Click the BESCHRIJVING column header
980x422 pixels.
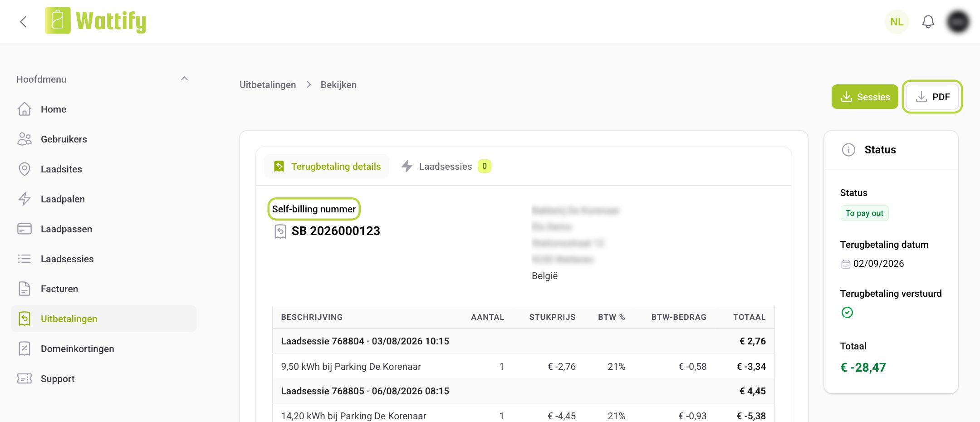pyautogui.click(x=312, y=317)
